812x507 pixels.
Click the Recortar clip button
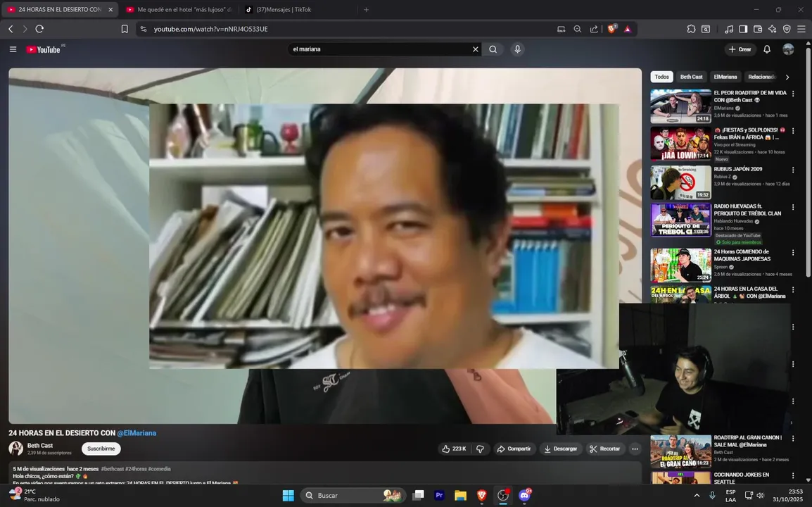605,449
